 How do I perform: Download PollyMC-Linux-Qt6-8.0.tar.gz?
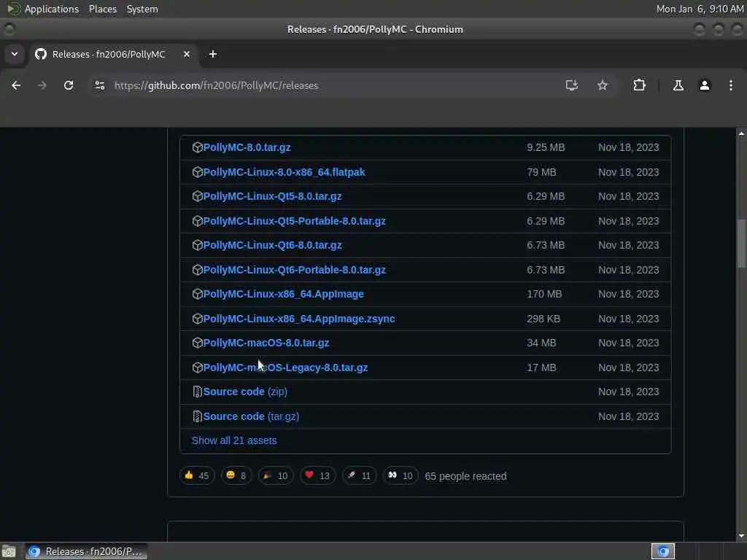coord(272,245)
